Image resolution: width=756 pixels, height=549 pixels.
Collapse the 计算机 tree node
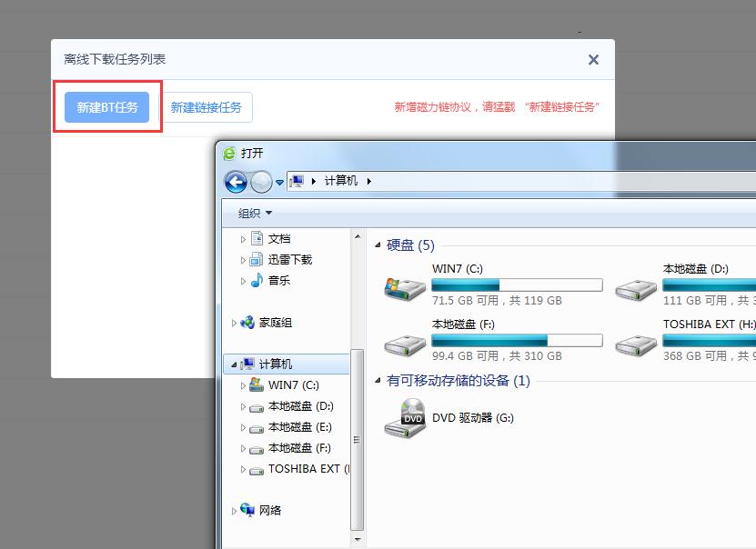click(234, 365)
